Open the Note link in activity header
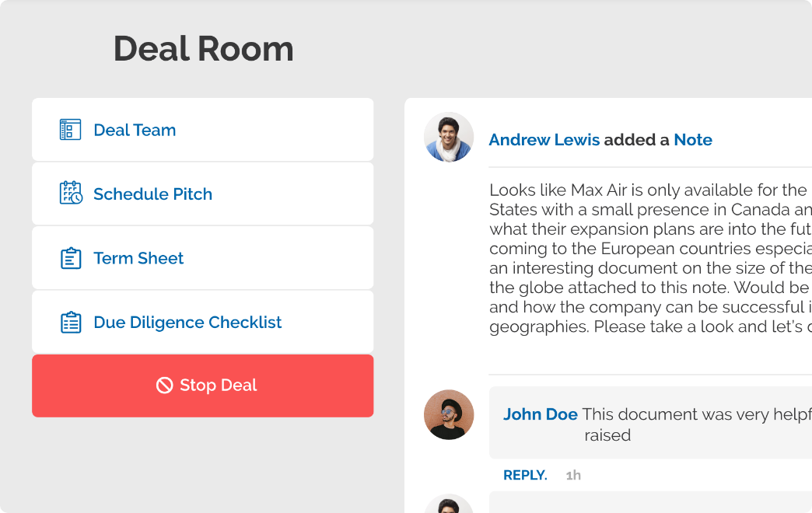 pos(692,140)
